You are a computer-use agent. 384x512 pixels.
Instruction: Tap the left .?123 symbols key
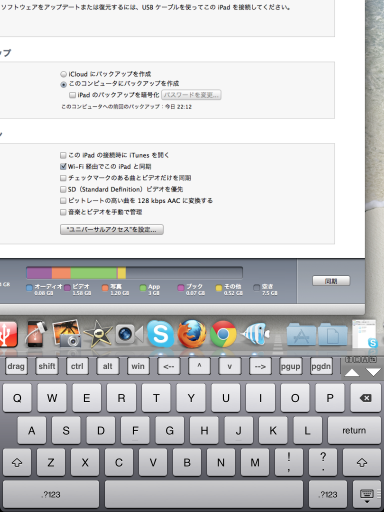click(51, 495)
